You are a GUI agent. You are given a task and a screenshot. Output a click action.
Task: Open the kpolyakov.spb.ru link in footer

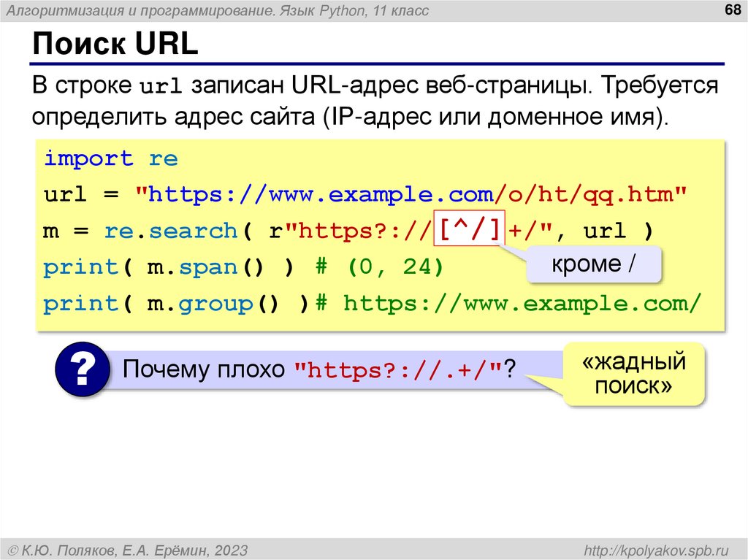[657, 551]
